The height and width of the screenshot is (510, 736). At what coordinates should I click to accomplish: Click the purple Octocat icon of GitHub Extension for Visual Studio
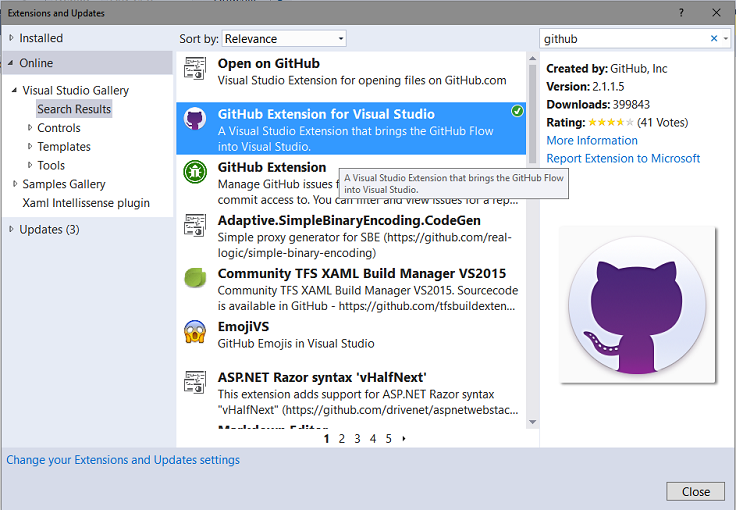pos(195,118)
